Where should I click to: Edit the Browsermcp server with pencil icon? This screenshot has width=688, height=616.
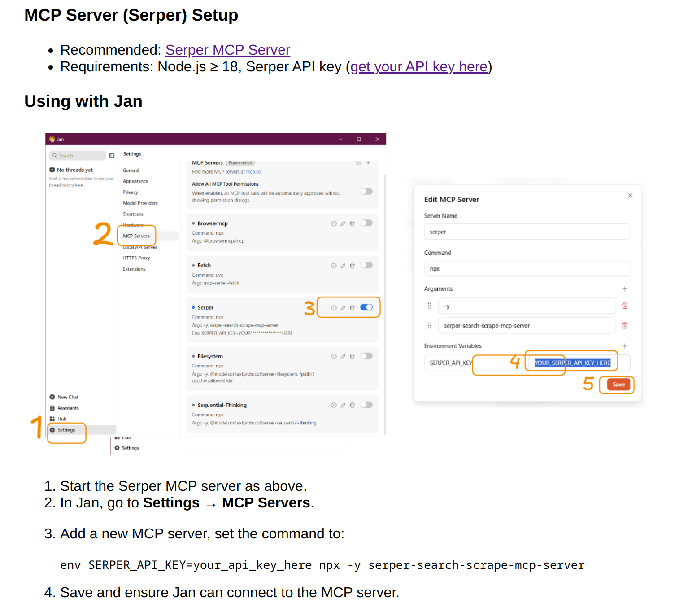(x=343, y=223)
